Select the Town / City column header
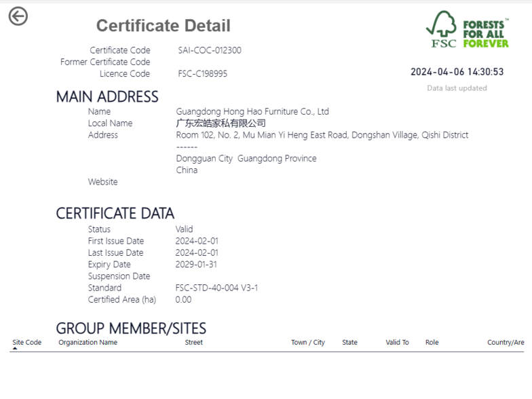Screen dimensions: 532x399 point(307,343)
